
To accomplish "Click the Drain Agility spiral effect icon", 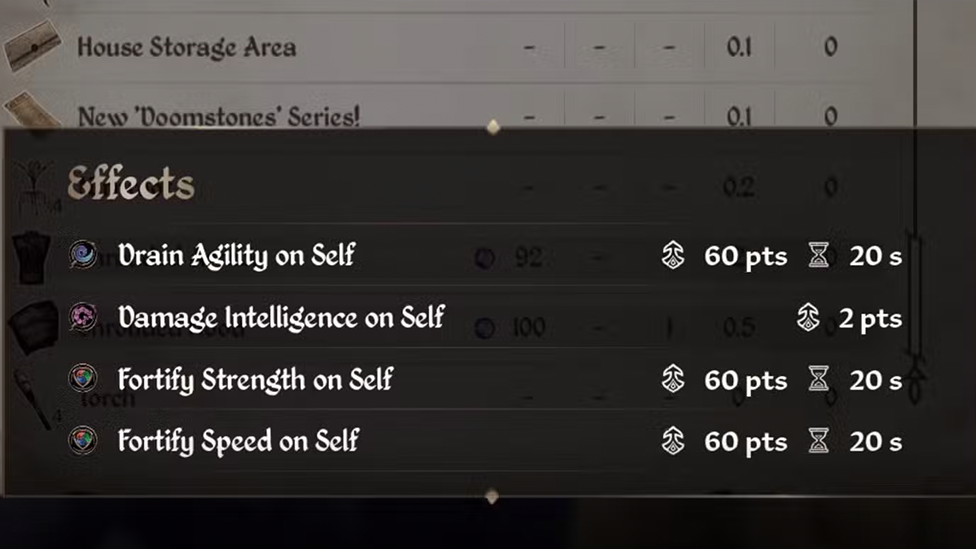I will [x=82, y=255].
